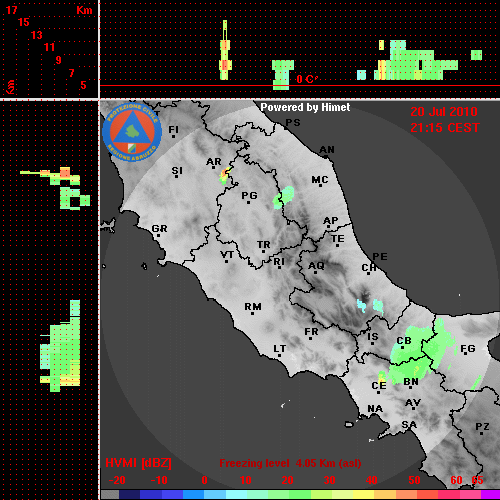Viewport: 500px width, 500px height.
Task: Select the LT city label on the map
Action: [280, 349]
